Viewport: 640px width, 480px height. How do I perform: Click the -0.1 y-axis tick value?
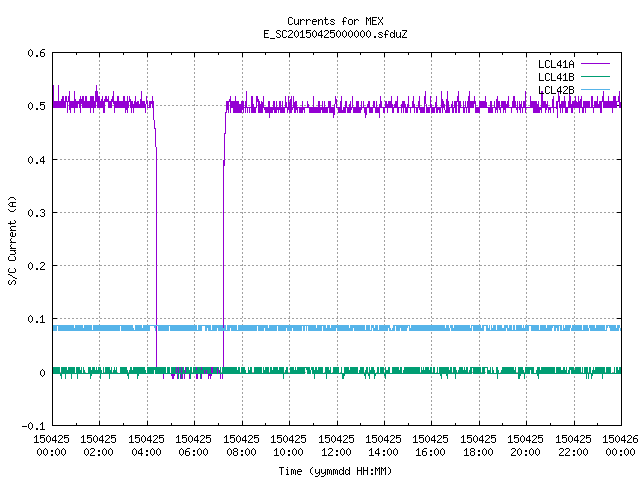tap(33, 426)
